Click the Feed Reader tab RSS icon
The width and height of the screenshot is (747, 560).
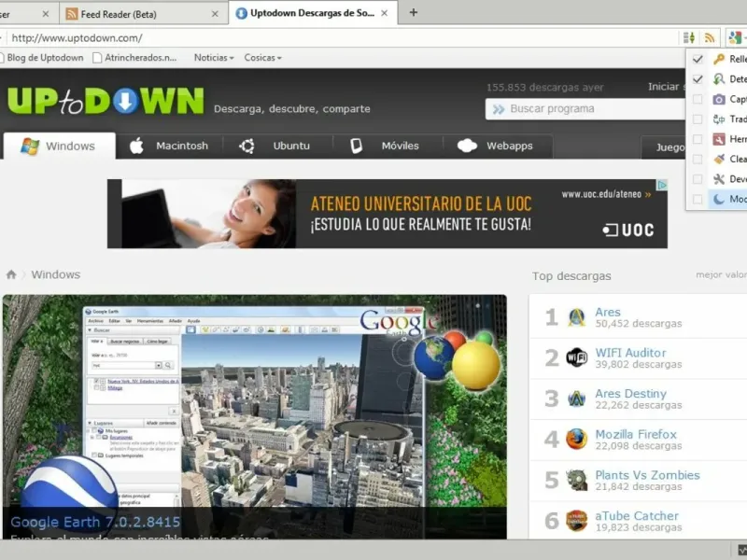72,14
